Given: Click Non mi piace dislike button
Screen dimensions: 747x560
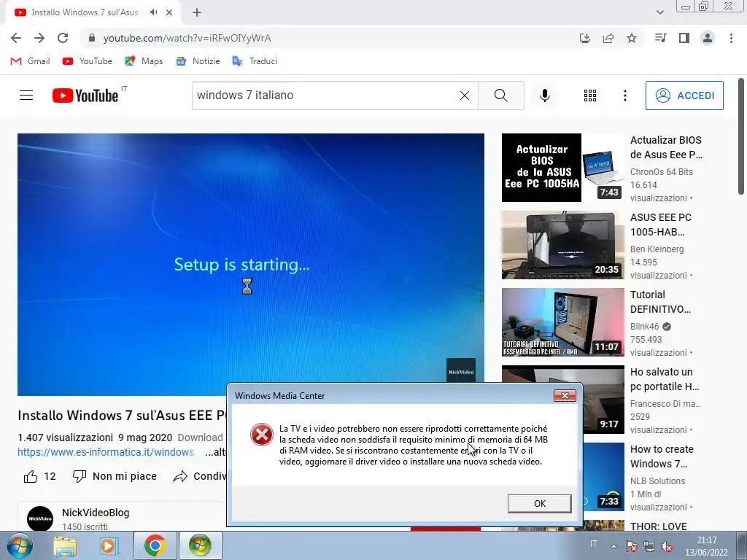Looking at the screenshot, I should point(115,476).
